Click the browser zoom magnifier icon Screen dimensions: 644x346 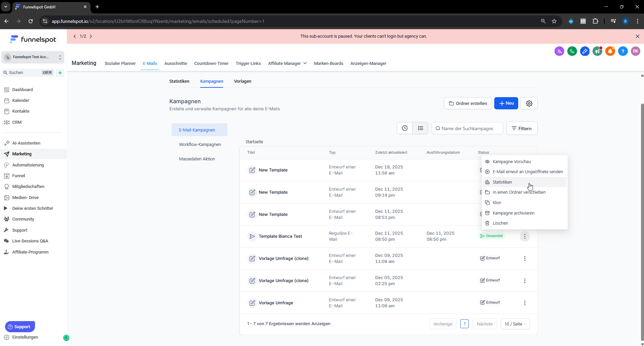pos(543,21)
